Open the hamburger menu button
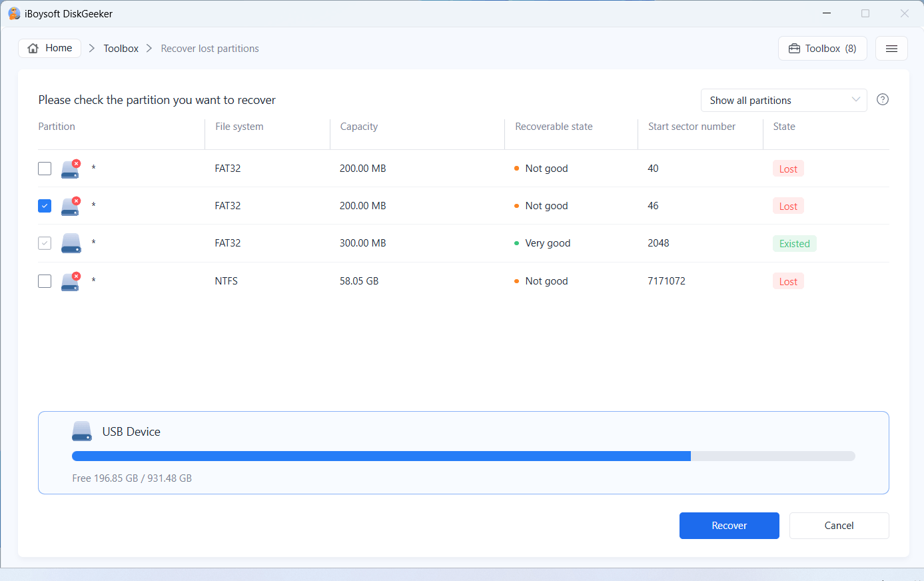 pyautogui.click(x=891, y=49)
